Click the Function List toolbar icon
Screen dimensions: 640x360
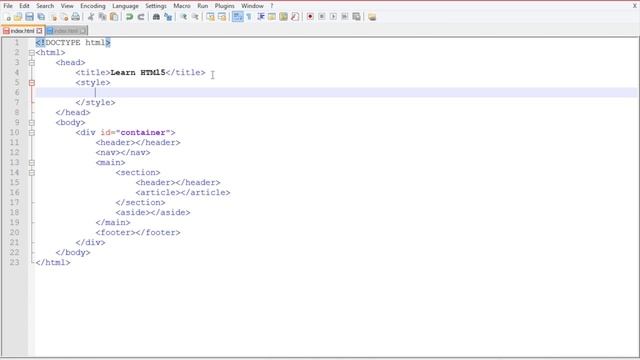pyautogui.click(x=295, y=17)
